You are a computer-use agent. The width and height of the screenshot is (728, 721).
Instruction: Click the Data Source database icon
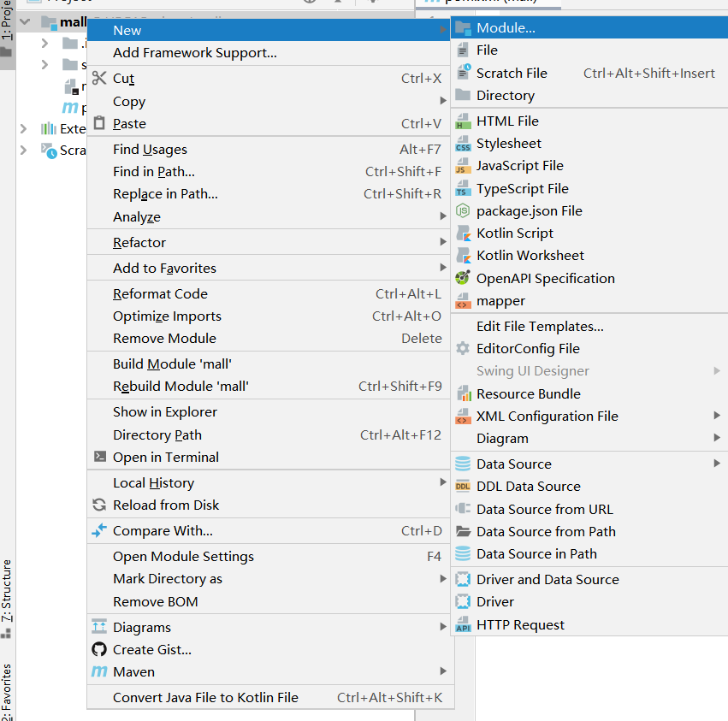(x=463, y=464)
